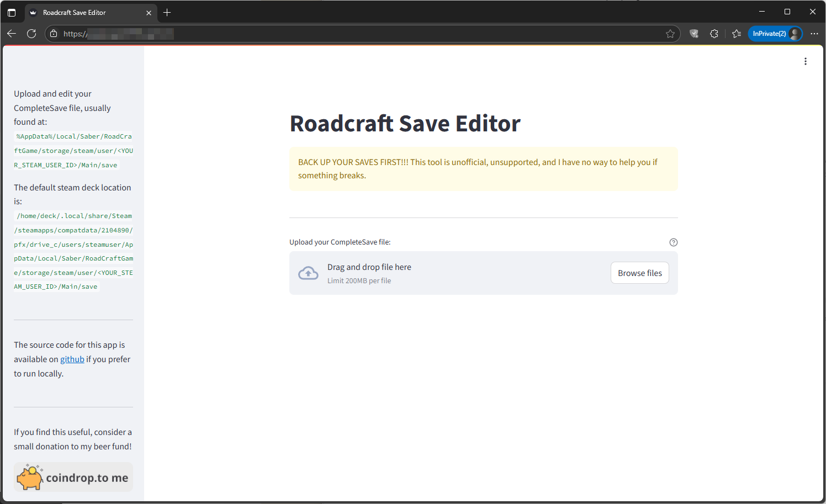The height and width of the screenshot is (504, 826).
Task: Maximize the browser window
Action: pos(787,12)
